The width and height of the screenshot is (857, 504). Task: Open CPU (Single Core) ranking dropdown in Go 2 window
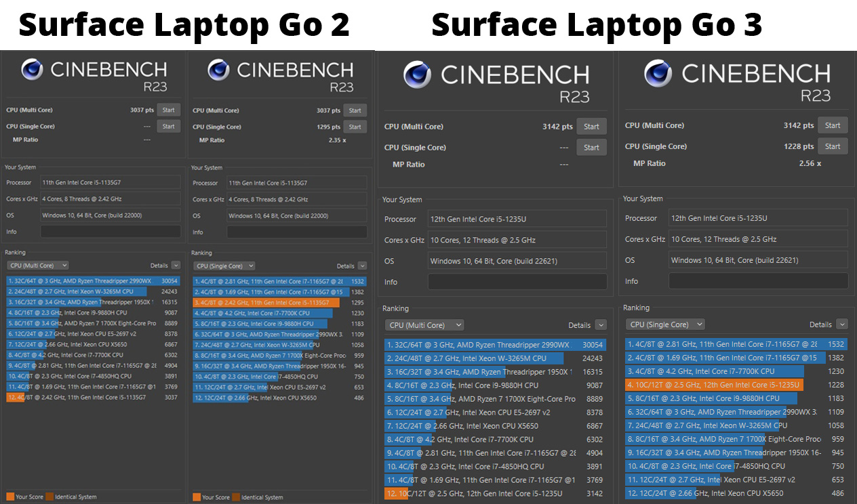click(224, 266)
